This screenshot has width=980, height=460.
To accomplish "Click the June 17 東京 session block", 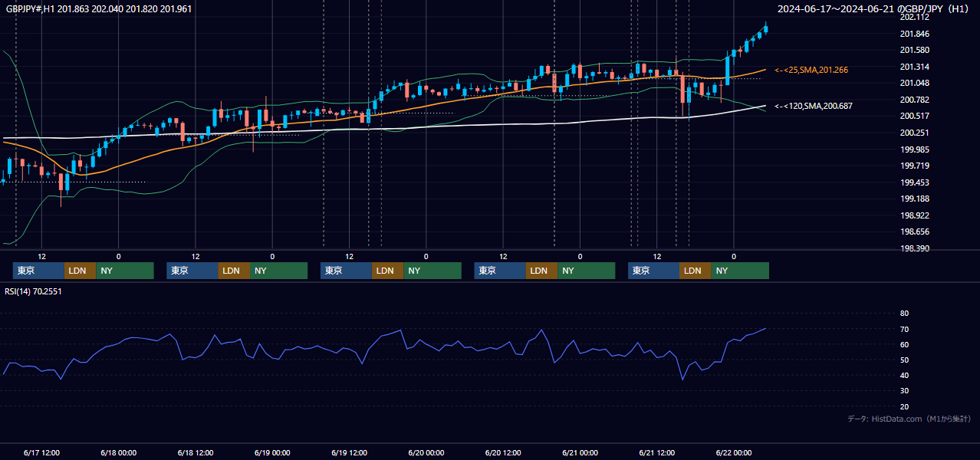I will (39, 271).
